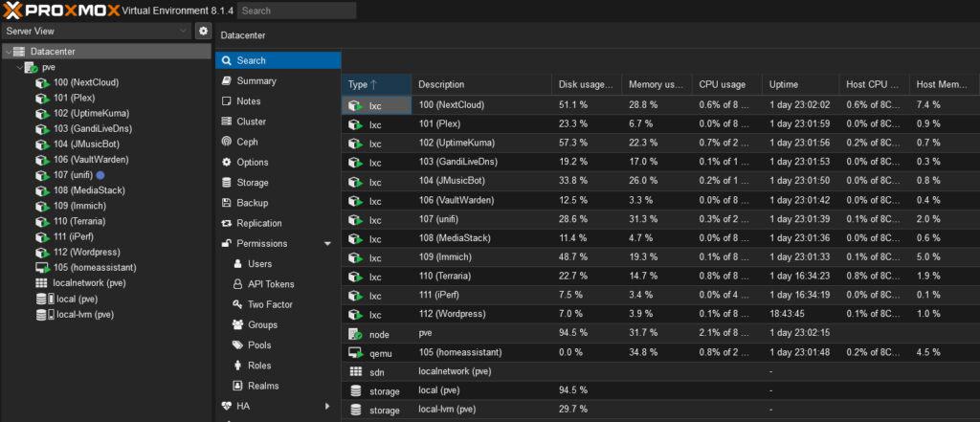980x422 pixels.
Task: Click the Cluster servers icon
Action: [226, 122]
